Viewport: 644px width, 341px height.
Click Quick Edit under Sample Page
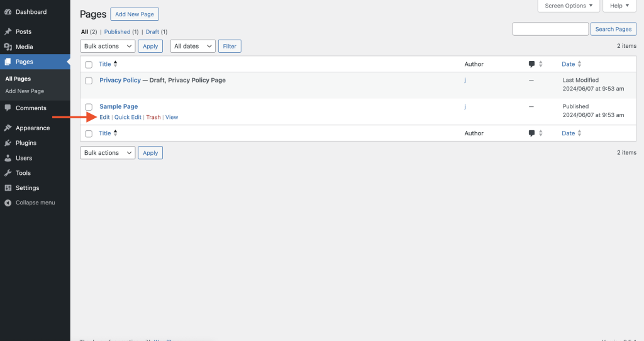128,117
